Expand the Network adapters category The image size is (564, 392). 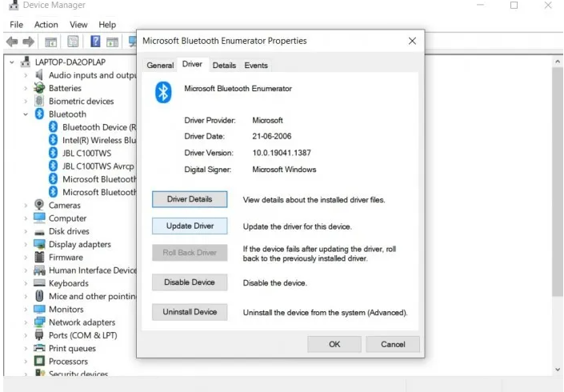(26, 322)
